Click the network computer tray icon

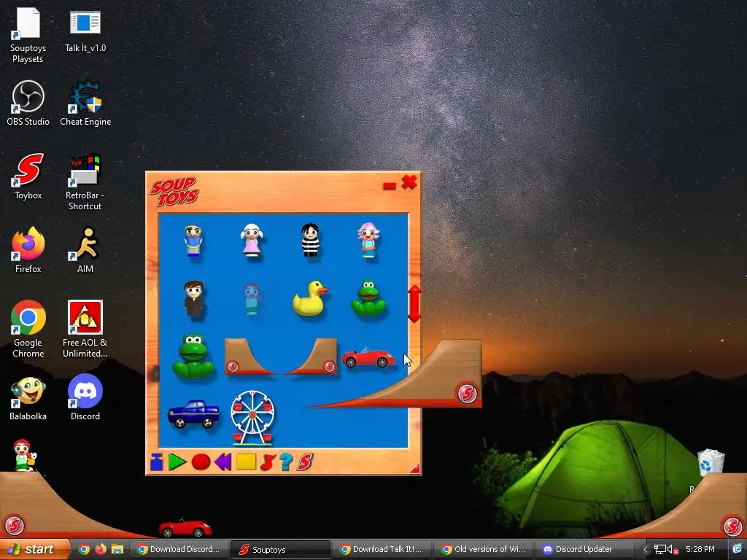[659, 550]
